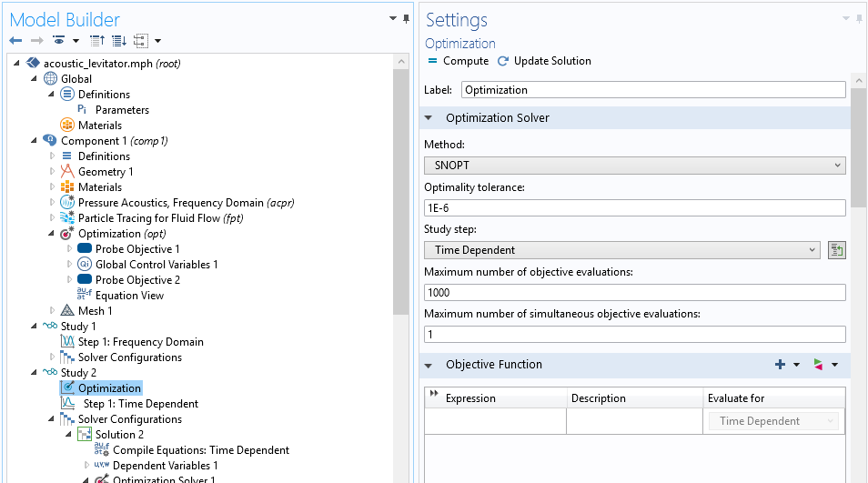868x483 pixels.
Task: Expand the Geometry 1 node
Action: pos(52,172)
